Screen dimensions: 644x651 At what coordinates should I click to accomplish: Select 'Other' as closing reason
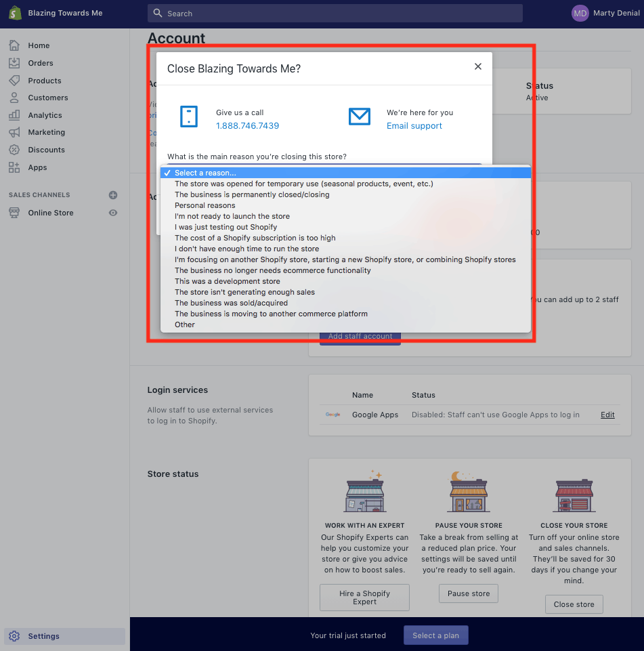pos(345,324)
